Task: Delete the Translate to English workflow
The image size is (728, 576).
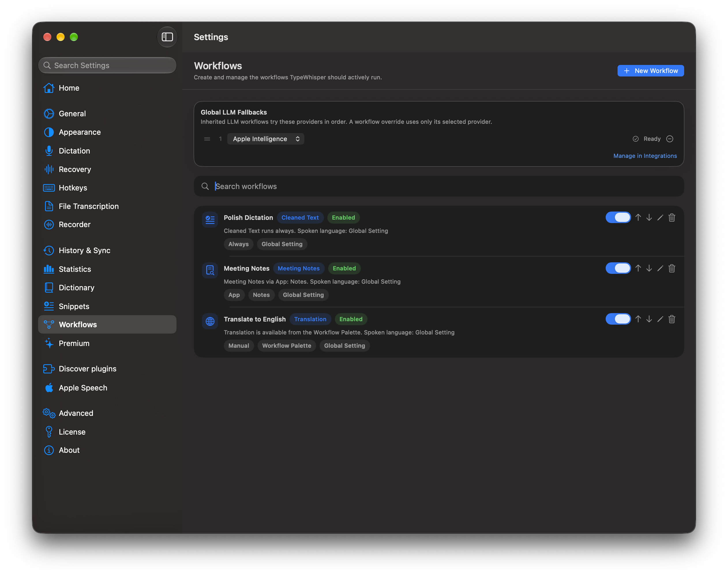Action: (x=672, y=319)
